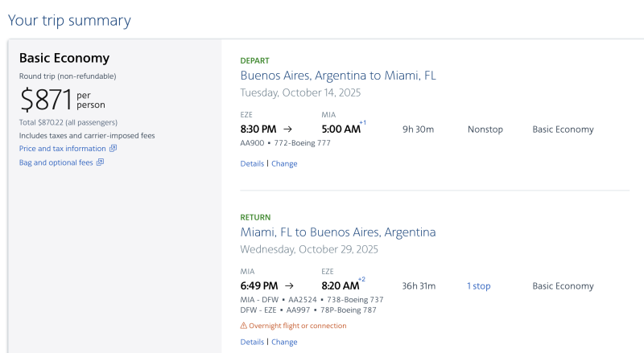Click the new-window icon beside Price and tax information
Screen dimensions: 644x353
(113, 149)
